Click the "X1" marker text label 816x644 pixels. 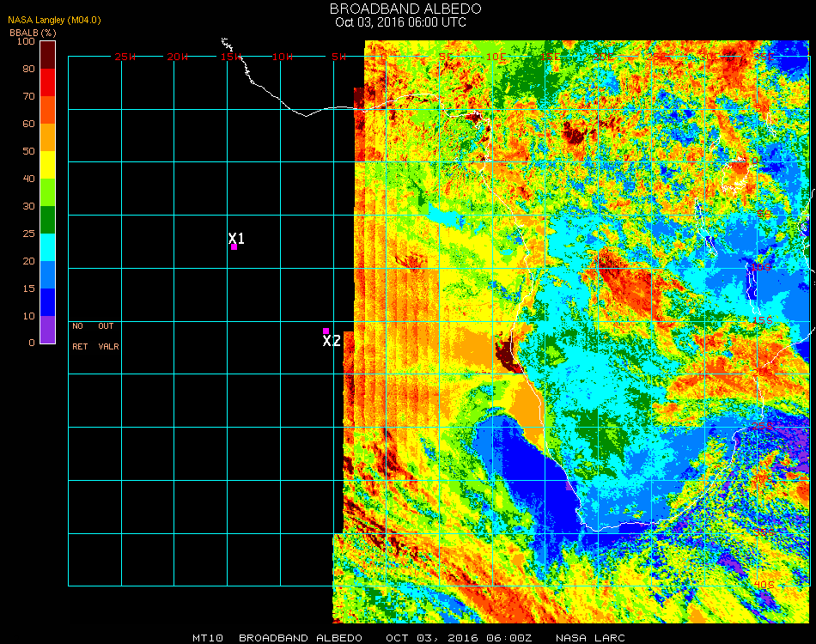point(236,238)
